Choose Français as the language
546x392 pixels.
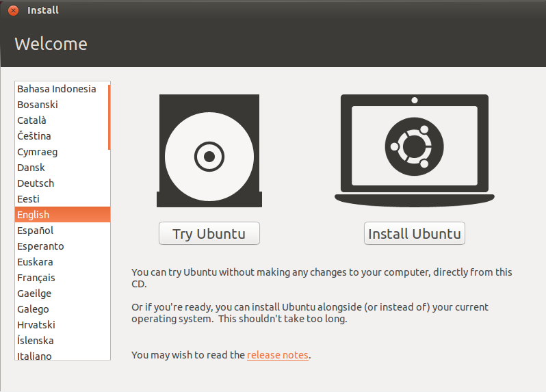pyautogui.click(x=62, y=278)
